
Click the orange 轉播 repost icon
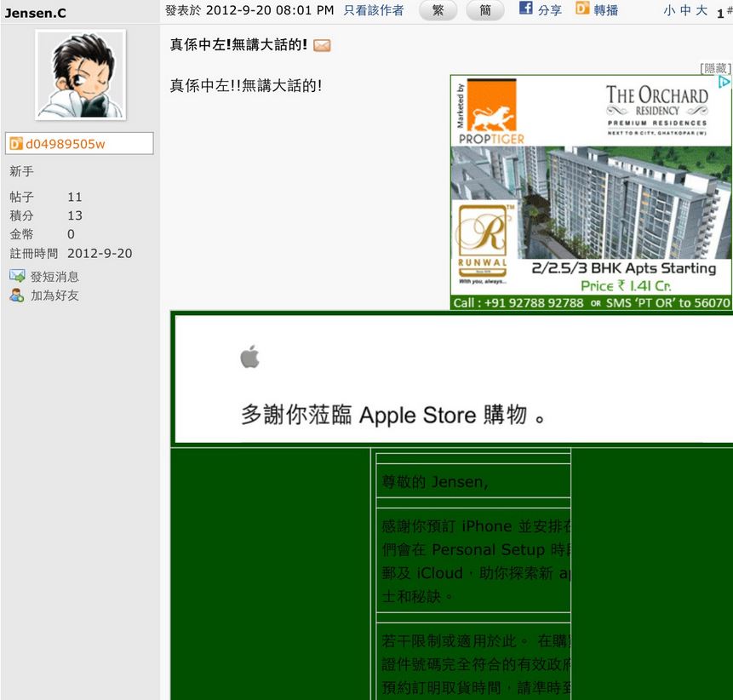pyautogui.click(x=582, y=9)
